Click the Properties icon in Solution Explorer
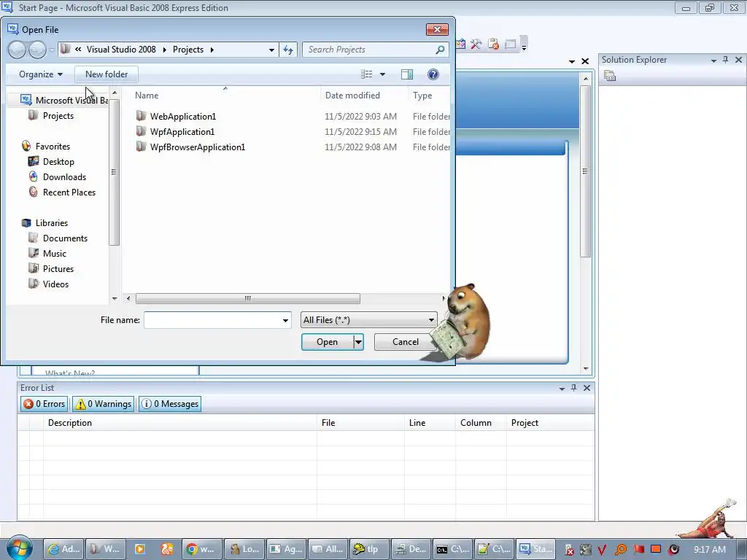The height and width of the screenshot is (560, 747). (610, 76)
